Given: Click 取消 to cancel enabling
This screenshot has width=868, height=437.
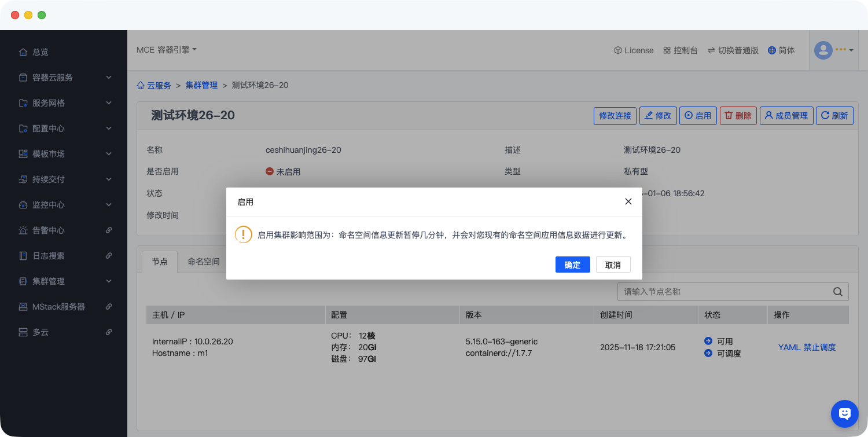Looking at the screenshot, I should [x=613, y=265].
